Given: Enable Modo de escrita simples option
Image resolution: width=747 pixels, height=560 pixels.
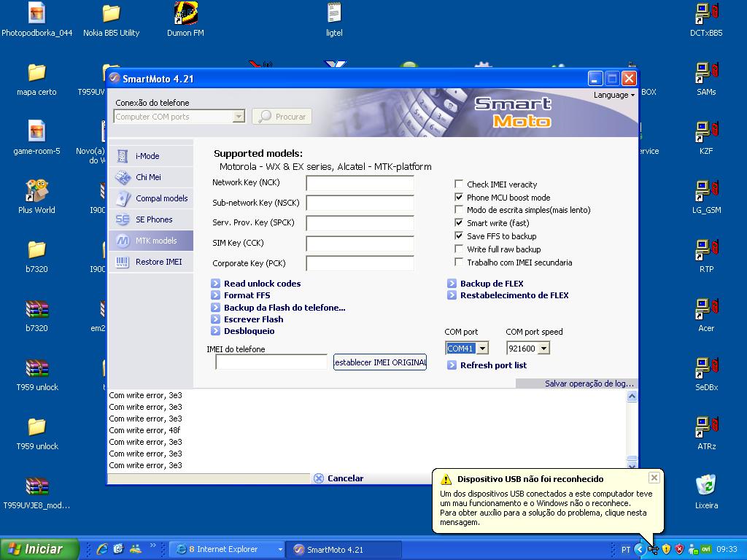Looking at the screenshot, I should pyautogui.click(x=459, y=209).
